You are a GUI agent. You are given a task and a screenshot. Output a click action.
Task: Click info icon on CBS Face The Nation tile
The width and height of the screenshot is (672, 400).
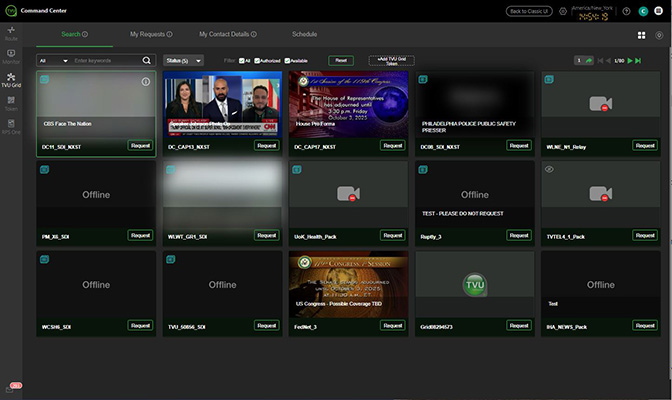[x=146, y=82]
